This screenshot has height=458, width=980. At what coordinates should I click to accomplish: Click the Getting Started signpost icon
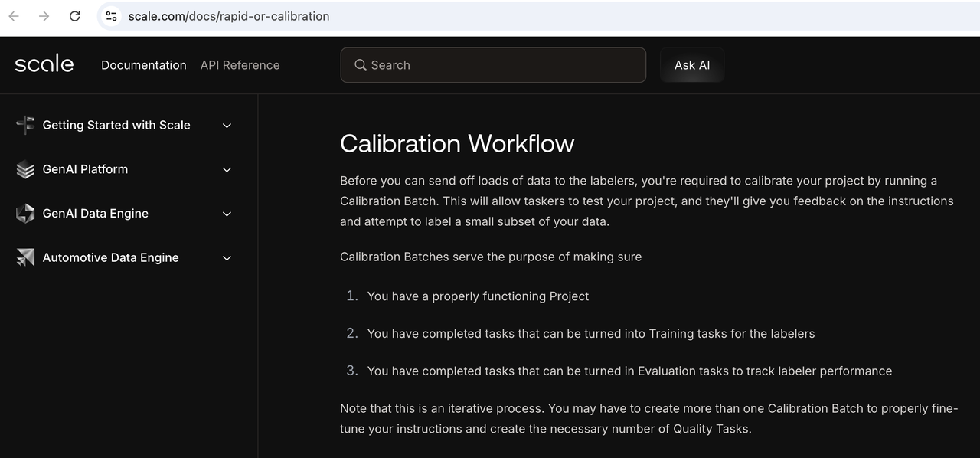pyautogui.click(x=25, y=125)
